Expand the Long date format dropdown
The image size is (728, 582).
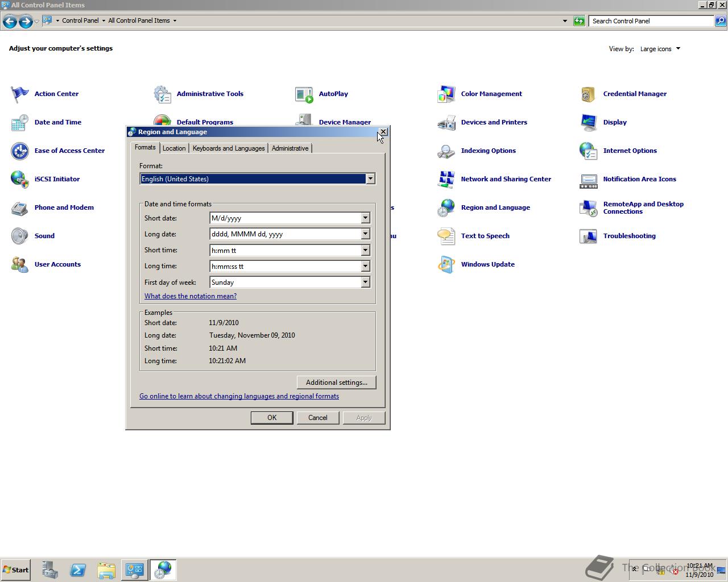point(366,234)
